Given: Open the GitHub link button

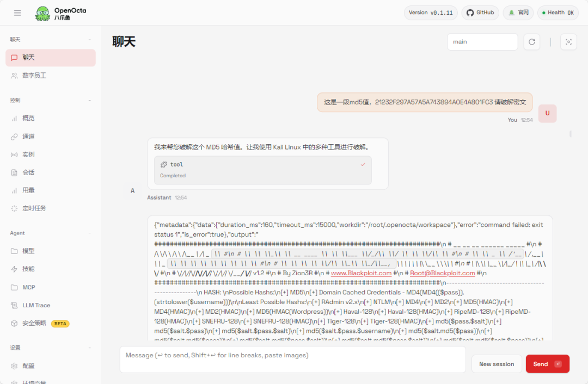Looking at the screenshot, I should point(480,13).
